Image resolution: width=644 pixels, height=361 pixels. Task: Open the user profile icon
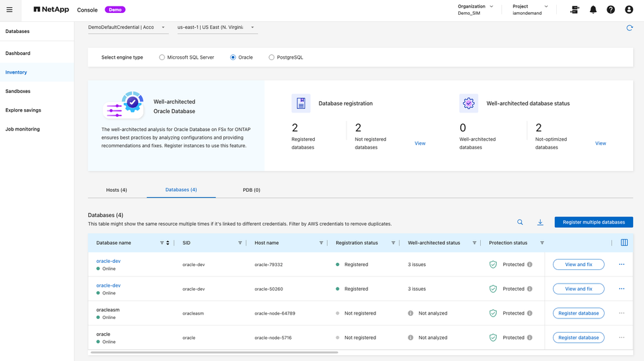pyautogui.click(x=629, y=10)
